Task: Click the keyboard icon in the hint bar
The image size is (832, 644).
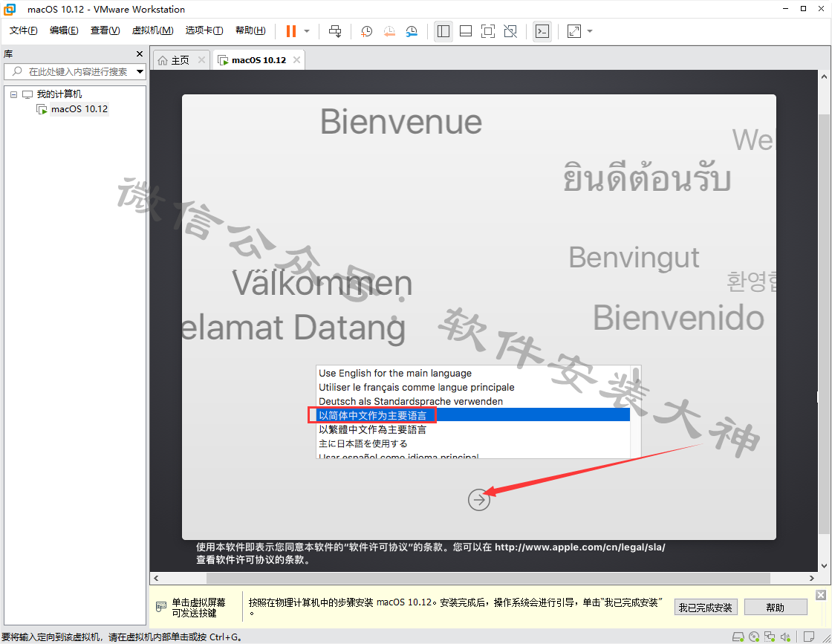Action: tap(161, 606)
